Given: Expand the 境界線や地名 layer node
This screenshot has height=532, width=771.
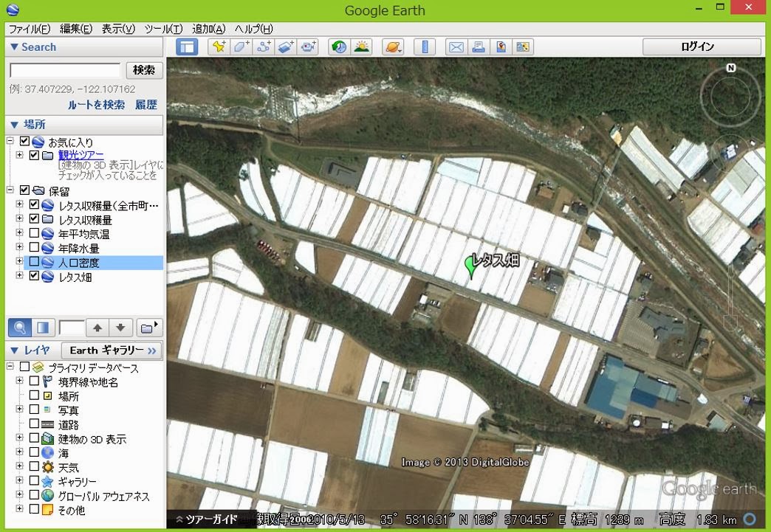Looking at the screenshot, I should pos(19,381).
